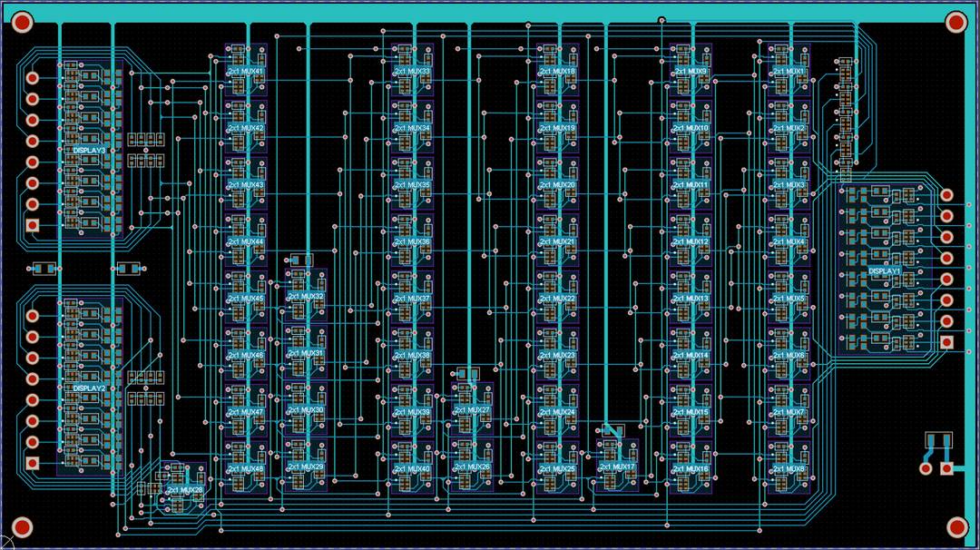Screen dimensions: 980x550
Task: Click the 2x1 MUX8 footprint
Action: (x=786, y=469)
